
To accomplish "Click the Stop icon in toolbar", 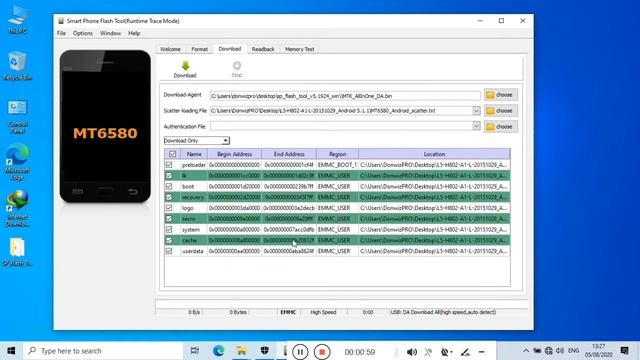I will click(x=237, y=66).
